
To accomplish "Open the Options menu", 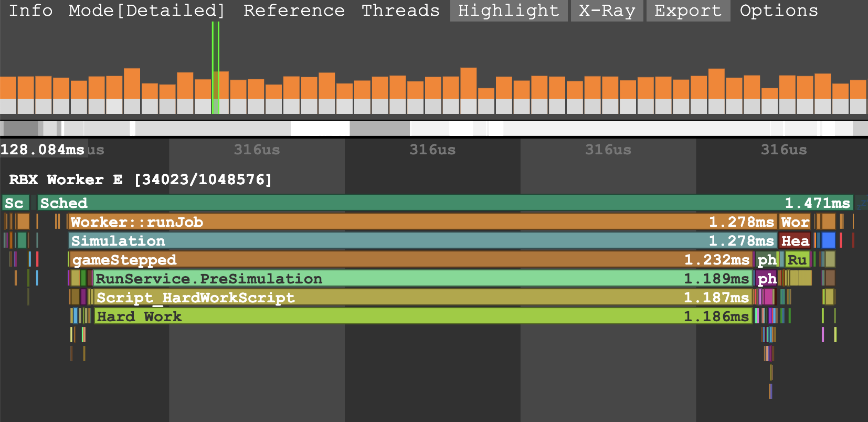I will click(779, 10).
